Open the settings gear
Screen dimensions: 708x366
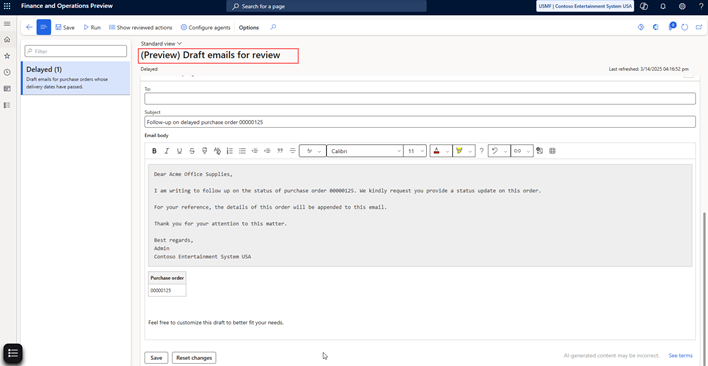(x=682, y=6)
